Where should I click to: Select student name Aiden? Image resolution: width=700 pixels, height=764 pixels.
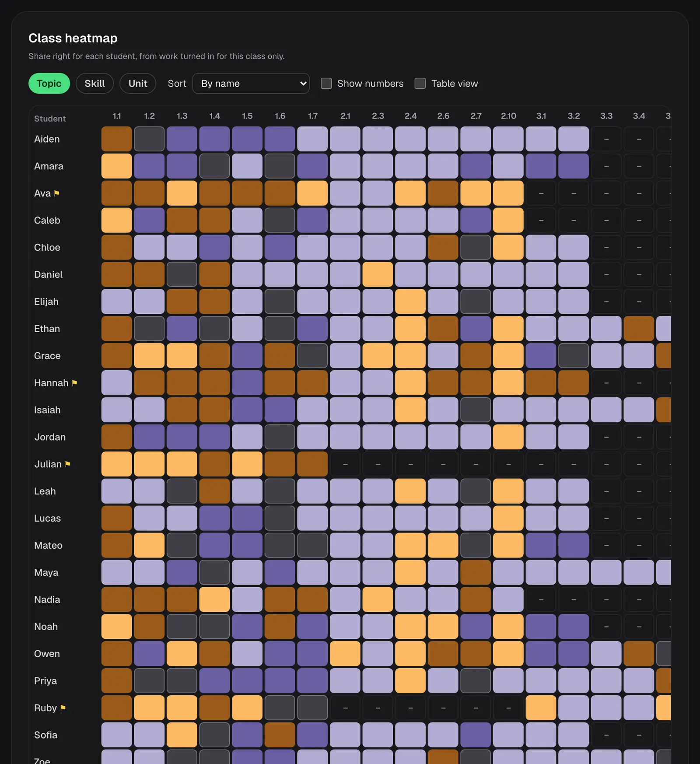click(x=47, y=139)
